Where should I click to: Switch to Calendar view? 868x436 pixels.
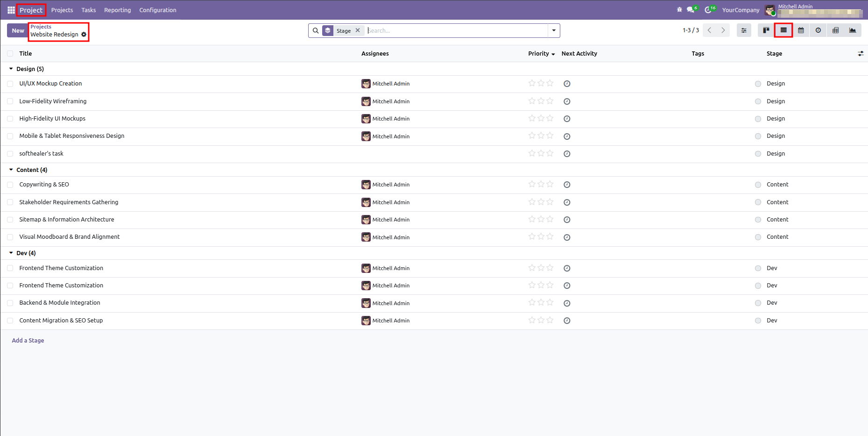click(x=801, y=30)
